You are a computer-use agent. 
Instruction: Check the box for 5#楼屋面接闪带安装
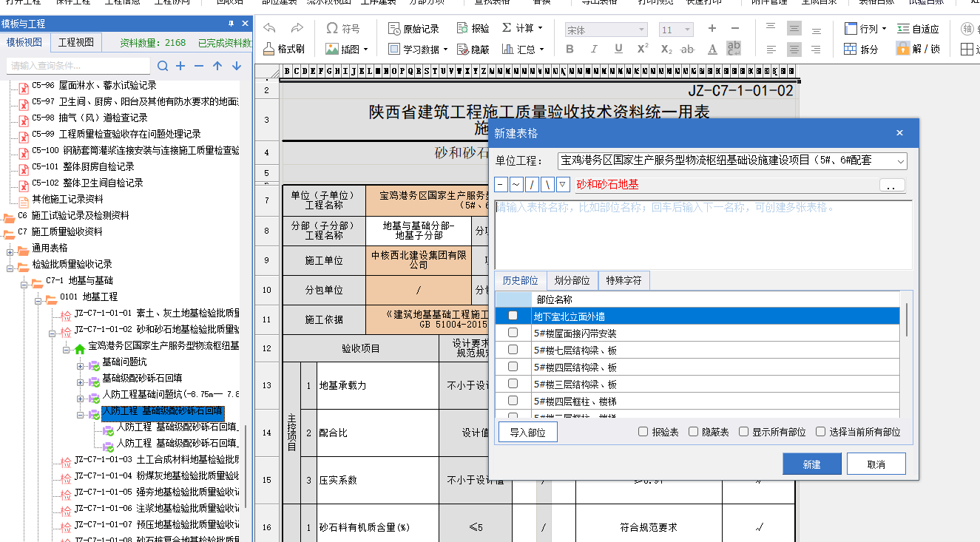513,333
